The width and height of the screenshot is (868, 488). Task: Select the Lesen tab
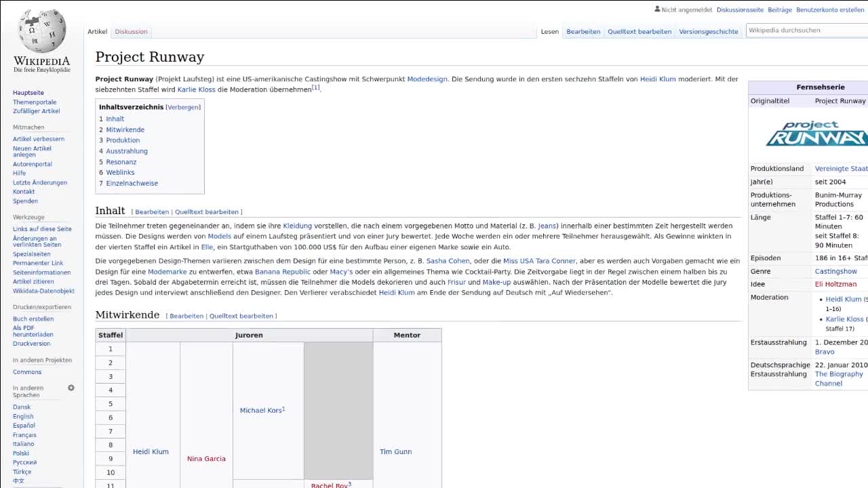550,31
